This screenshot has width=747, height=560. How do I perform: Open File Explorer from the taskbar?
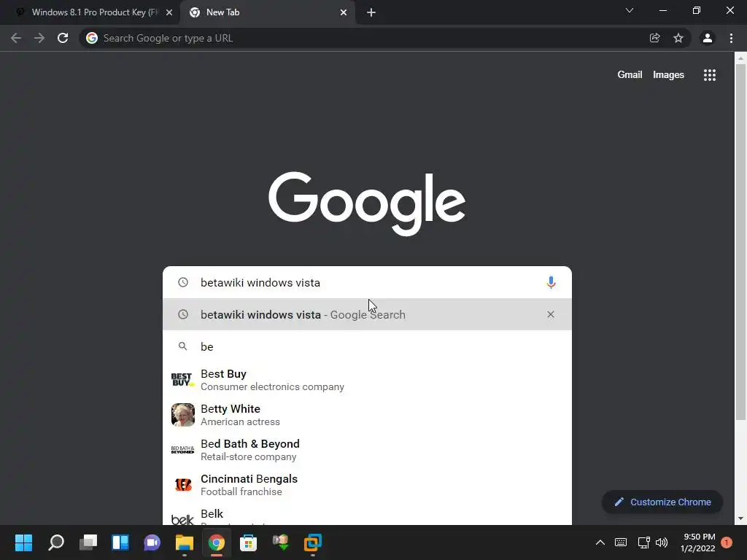click(x=185, y=542)
